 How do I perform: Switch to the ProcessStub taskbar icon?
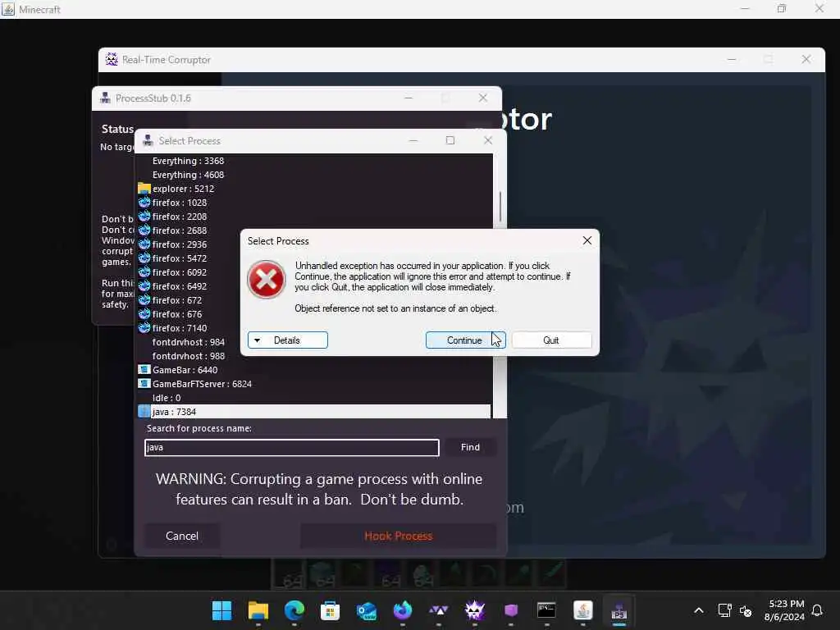[619, 610]
